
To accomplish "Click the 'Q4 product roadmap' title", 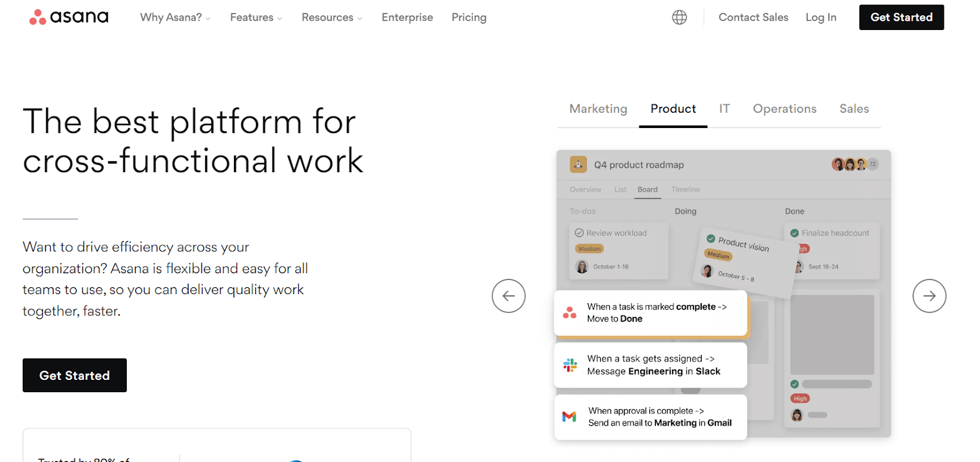I will (x=639, y=165).
